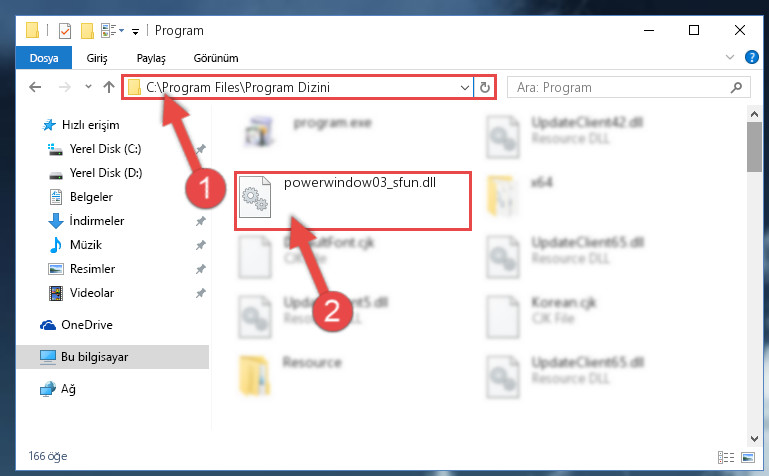769x476 pixels.
Task: Switch to large thumbnails view
Action: 748,457
